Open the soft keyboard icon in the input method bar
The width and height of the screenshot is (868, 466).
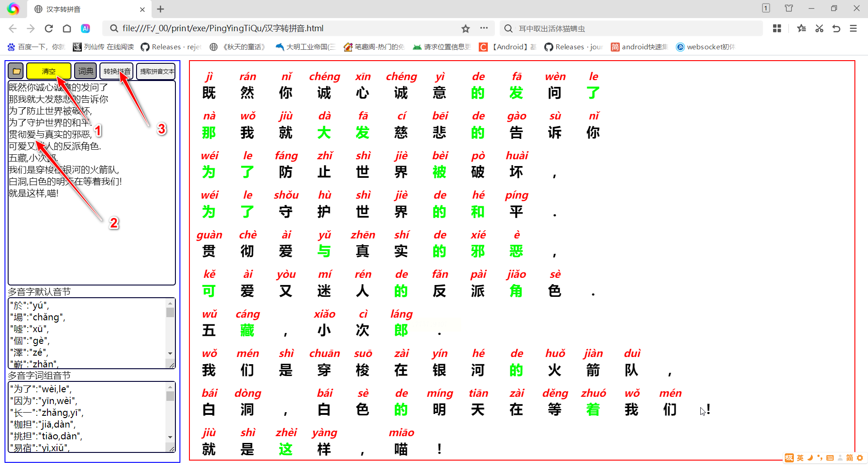(x=830, y=458)
